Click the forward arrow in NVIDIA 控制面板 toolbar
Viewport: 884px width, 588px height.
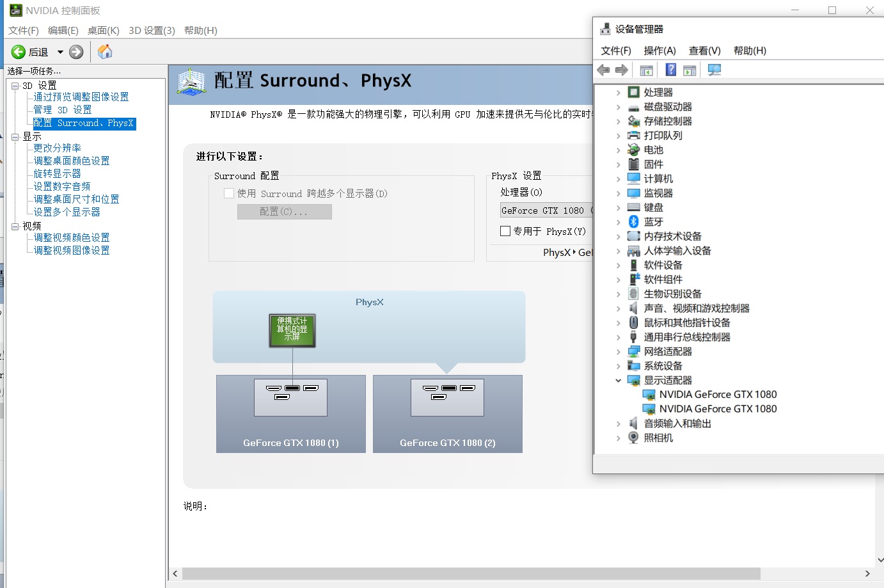[76, 52]
